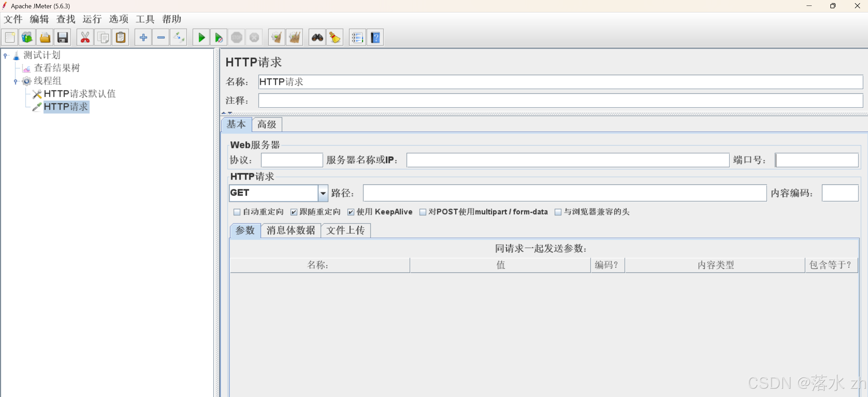Screen dimensions: 868x397
Task: Select 查看结果树 in the tree
Action: 57,68
